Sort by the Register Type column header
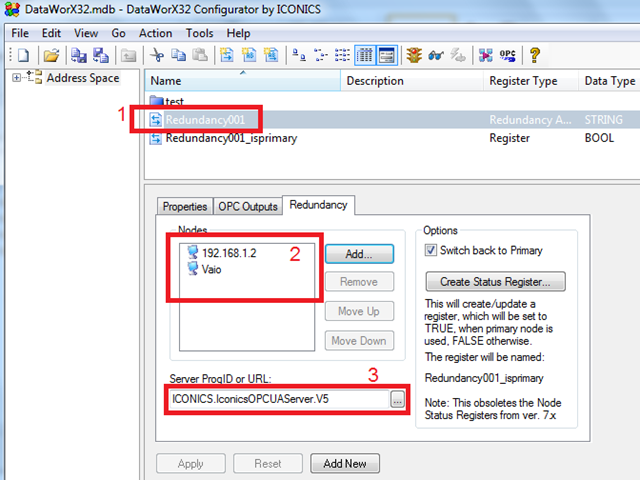 (x=531, y=80)
